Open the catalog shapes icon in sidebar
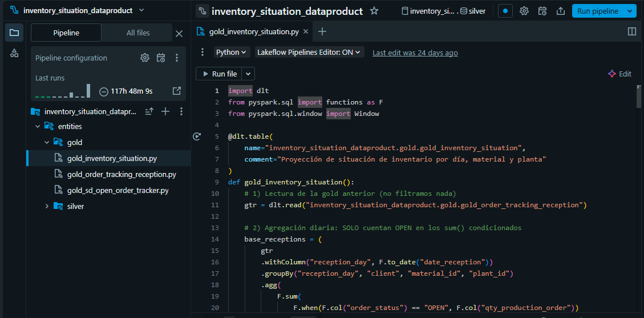The width and height of the screenshot is (644, 318). [x=14, y=53]
